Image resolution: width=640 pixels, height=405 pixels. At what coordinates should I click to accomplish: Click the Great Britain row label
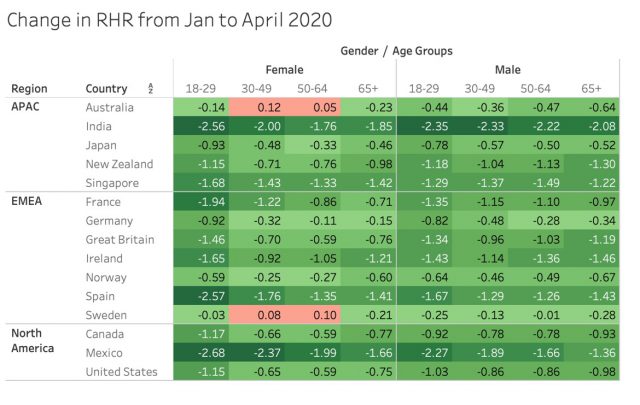pos(120,239)
